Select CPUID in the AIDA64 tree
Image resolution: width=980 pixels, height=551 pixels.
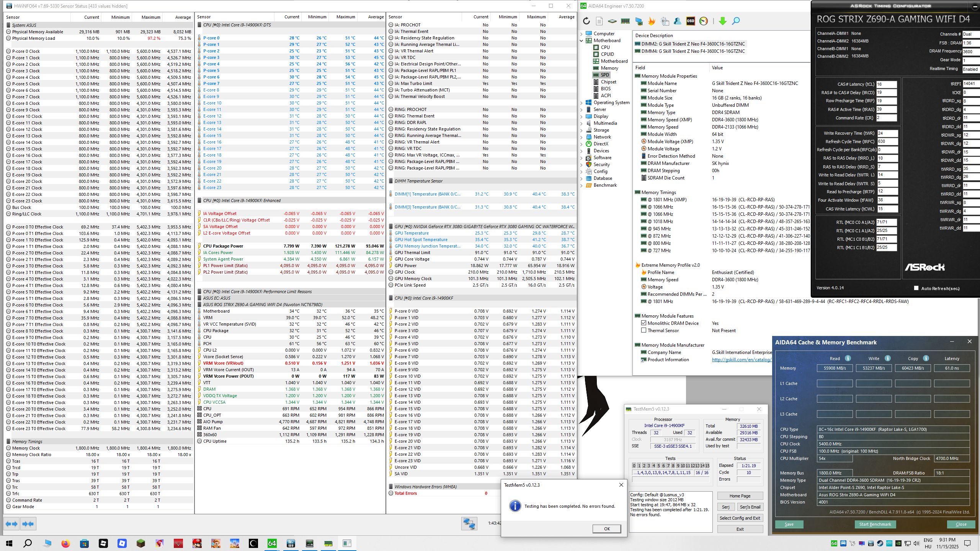607,54
